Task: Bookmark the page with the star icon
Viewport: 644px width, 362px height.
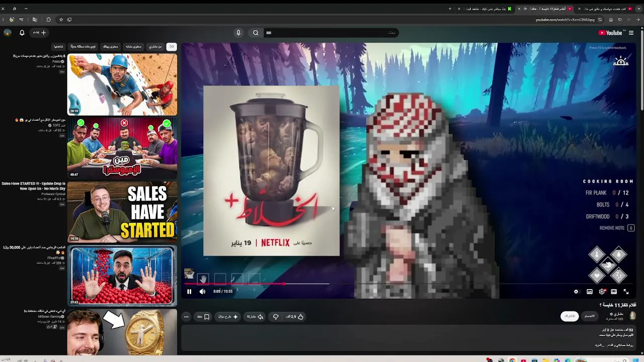Action: (61, 20)
